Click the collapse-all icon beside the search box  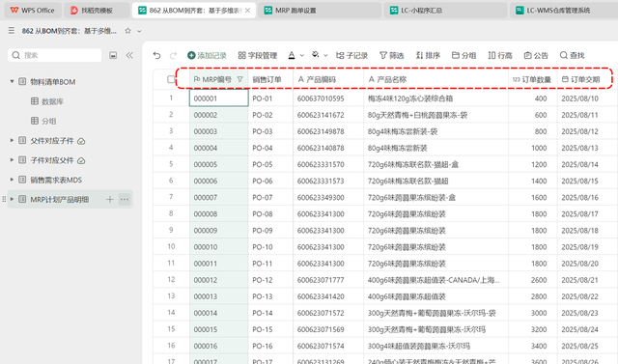coord(113,55)
